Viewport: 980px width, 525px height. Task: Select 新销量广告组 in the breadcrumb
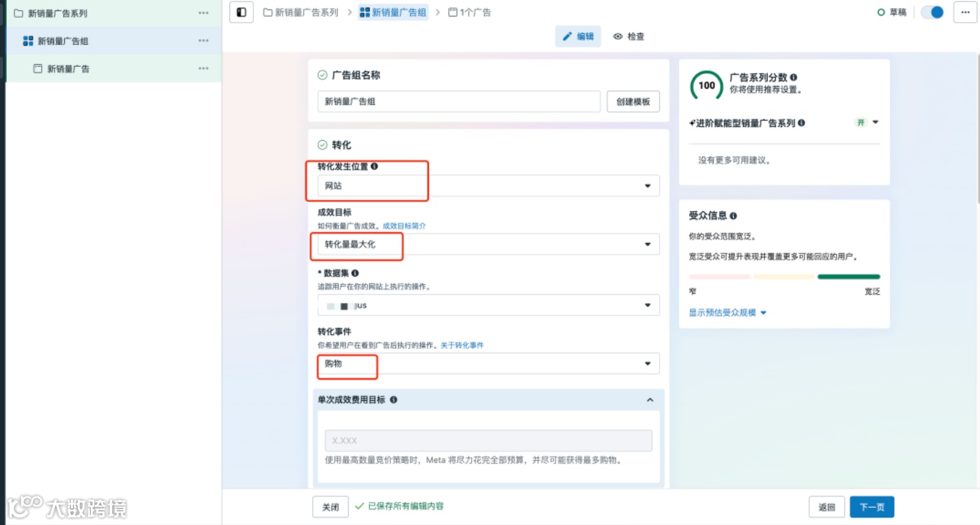[393, 12]
